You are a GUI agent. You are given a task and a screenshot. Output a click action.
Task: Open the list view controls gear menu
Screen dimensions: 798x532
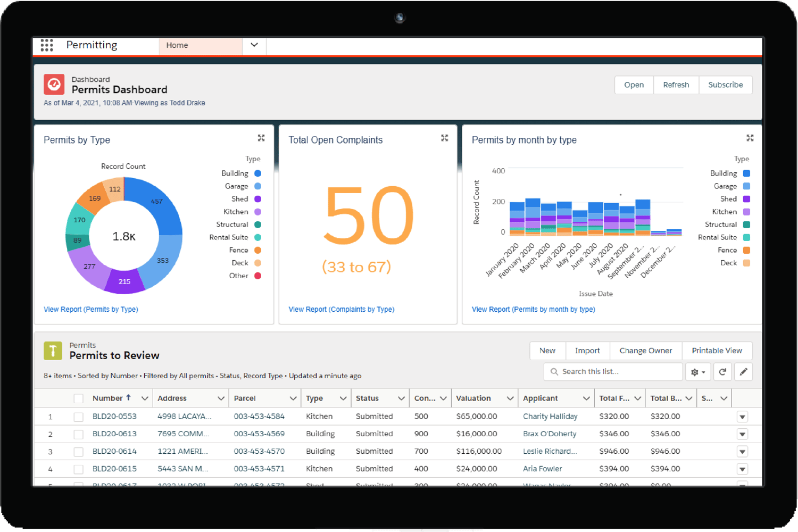coord(698,371)
